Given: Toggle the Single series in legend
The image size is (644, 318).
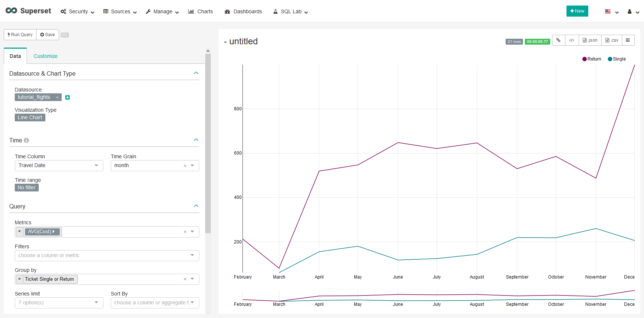Looking at the screenshot, I should tap(617, 59).
